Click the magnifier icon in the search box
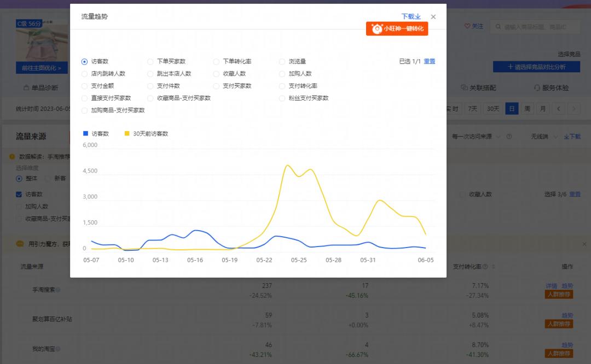Viewport: 591px width, 364px height. point(497,26)
